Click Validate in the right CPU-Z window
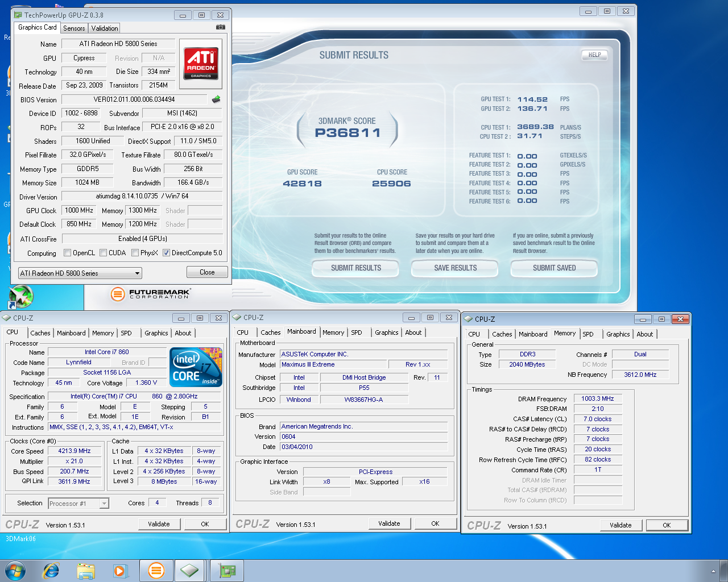This screenshot has width=728, height=582. tap(621, 525)
